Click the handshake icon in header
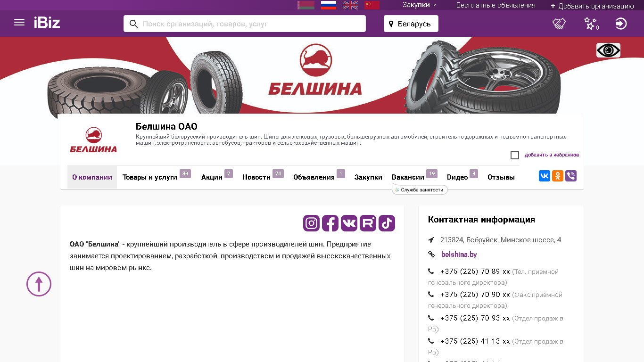The height and width of the screenshot is (362, 644). tap(559, 24)
